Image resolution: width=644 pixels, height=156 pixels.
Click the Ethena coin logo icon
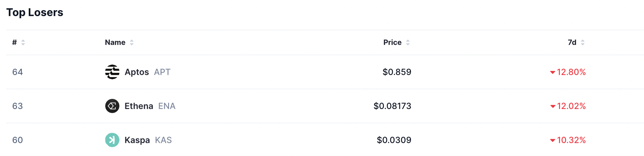[x=112, y=106]
